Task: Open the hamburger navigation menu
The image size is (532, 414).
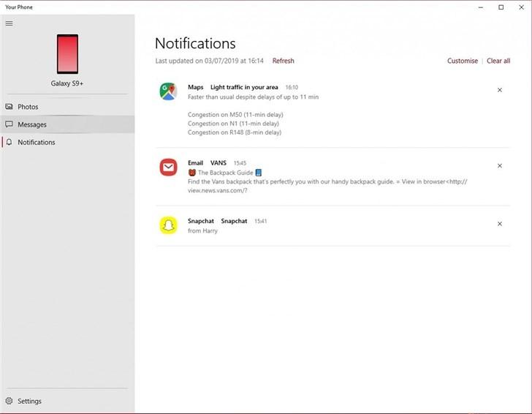Action: click(x=9, y=23)
